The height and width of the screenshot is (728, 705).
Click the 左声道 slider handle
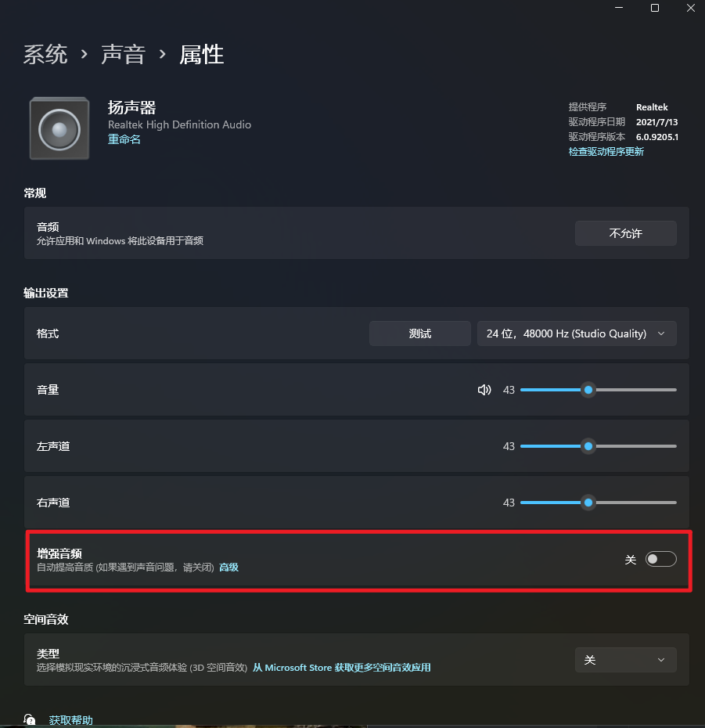pyautogui.click(x=588, y=446)
